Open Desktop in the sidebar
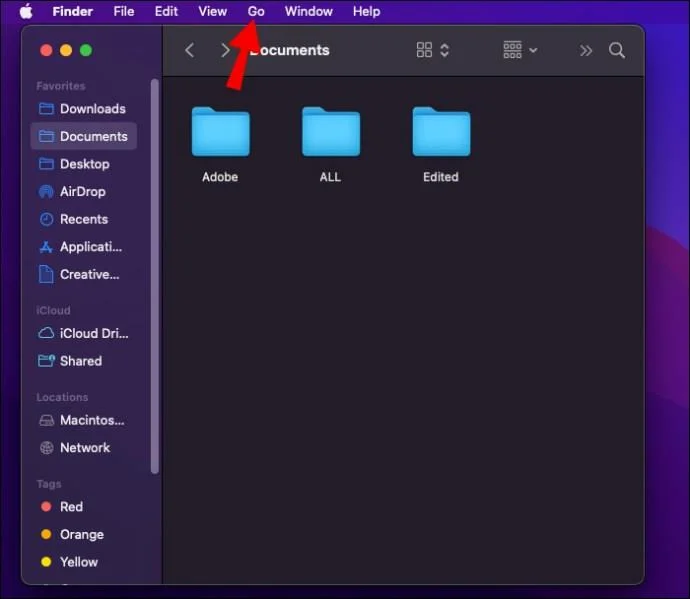This screenshot has width=690, height=599. 83,164
